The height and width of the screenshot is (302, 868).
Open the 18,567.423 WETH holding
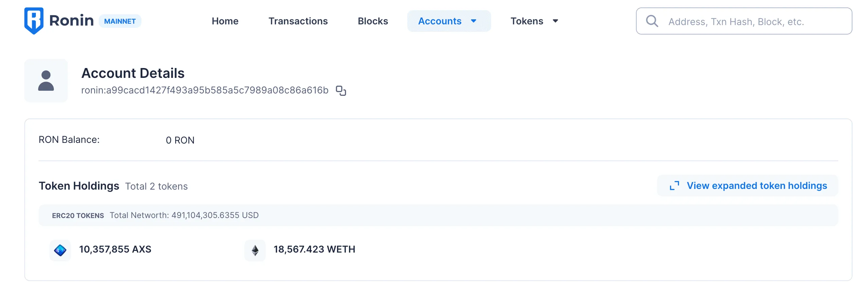pyautogui.click(x=314, y=250)
